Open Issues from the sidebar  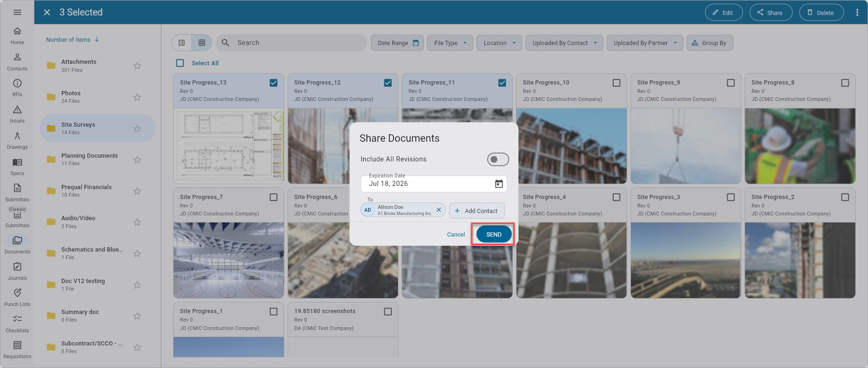pos(17,114)
